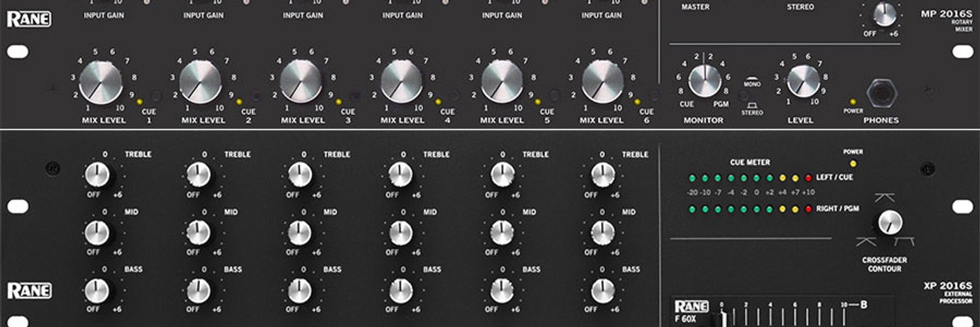Click the yellow LED beside CUE 3
This screenshot has width=980, height=327.
coord(338,102)
